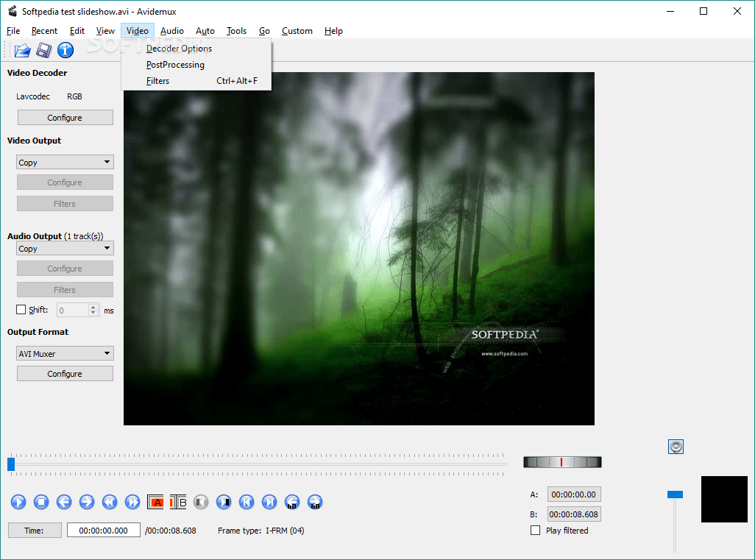Select Filters from the Video menu
The height and width of the screenshot is (560, 755).
pyautogui.click(x=157, y=80)
